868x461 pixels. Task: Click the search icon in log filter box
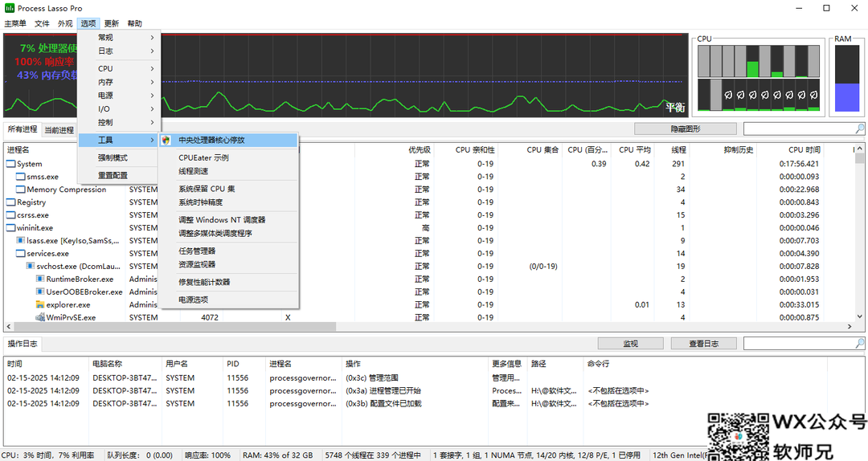point(859,344)
